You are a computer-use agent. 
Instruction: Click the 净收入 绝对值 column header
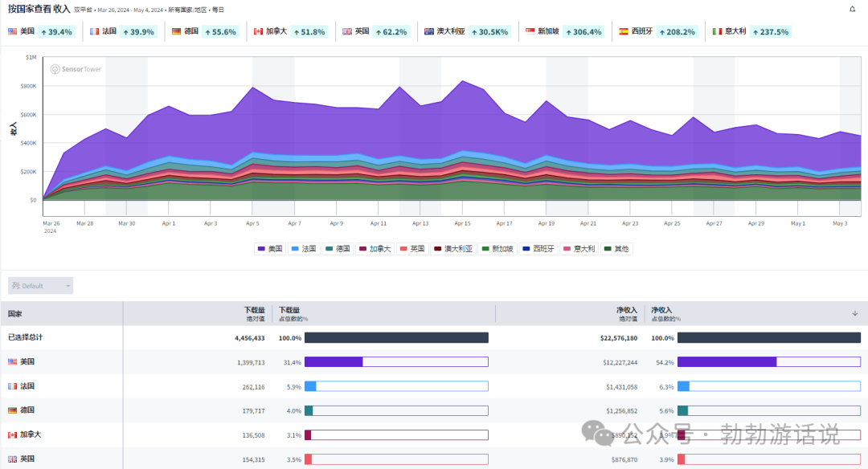[625, 313]
